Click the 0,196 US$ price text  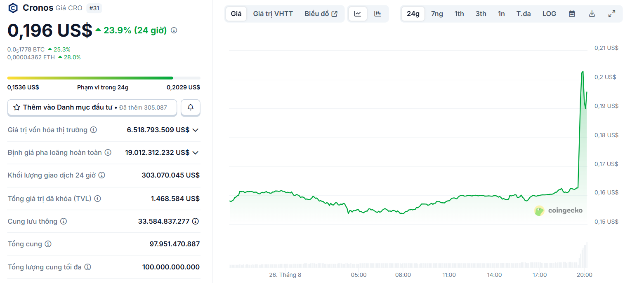50,30
